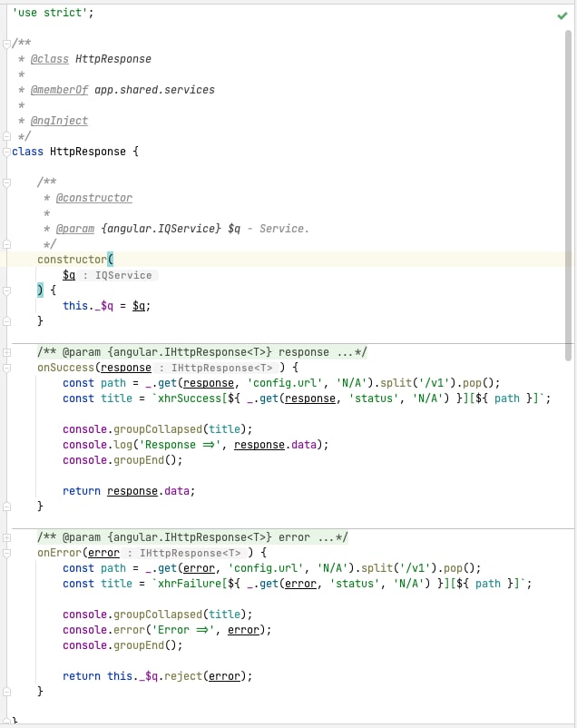Click the @class JSDoc tag
This screenshot has width=577, height=728.
pyautogui.click(x=49, y=59)
